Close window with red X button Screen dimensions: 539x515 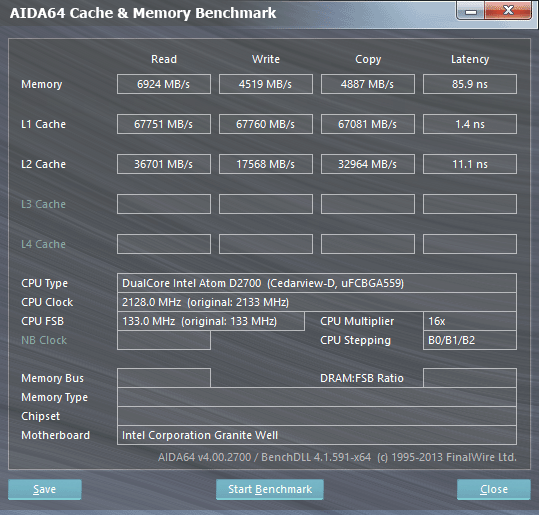tap(508, 10)
